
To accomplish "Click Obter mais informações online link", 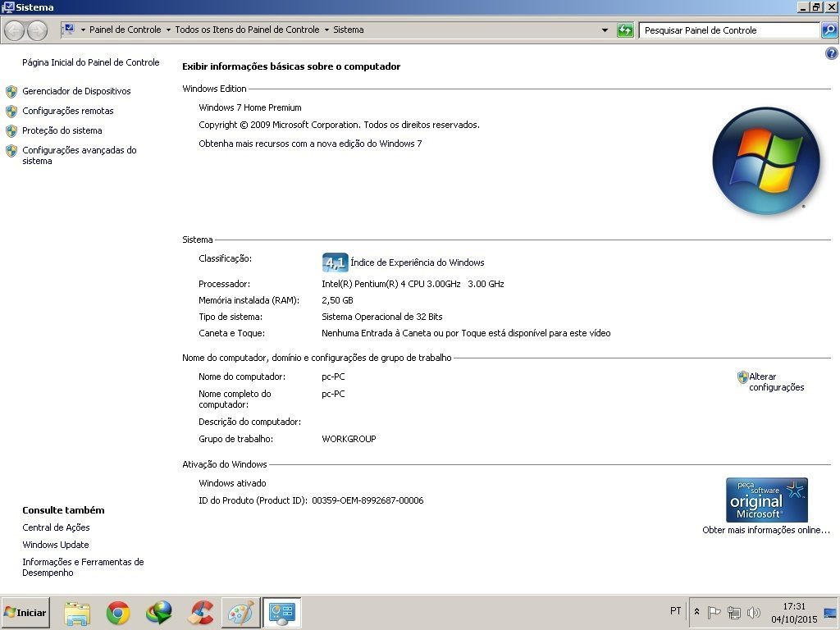I will click(766, 531).
